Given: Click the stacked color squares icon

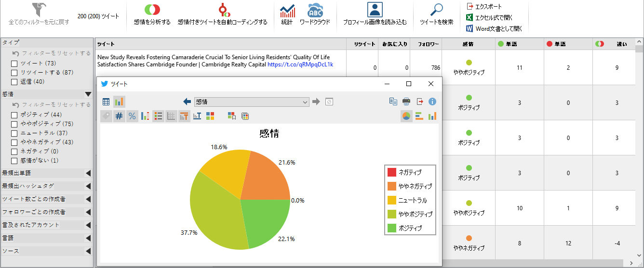Looking at the screenshot, I should coord(245,116).
